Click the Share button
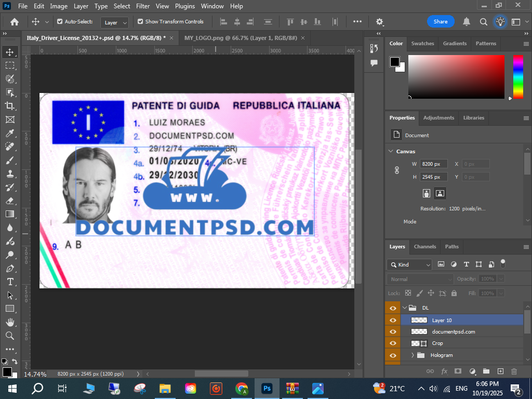The width and height of the screenshot is (532, 399). click(x=441, y=21)
